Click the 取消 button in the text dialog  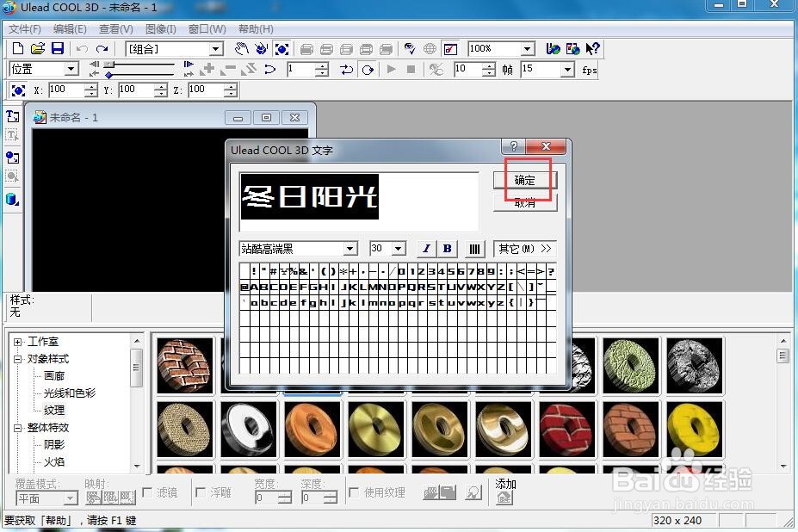pos(525,202)
